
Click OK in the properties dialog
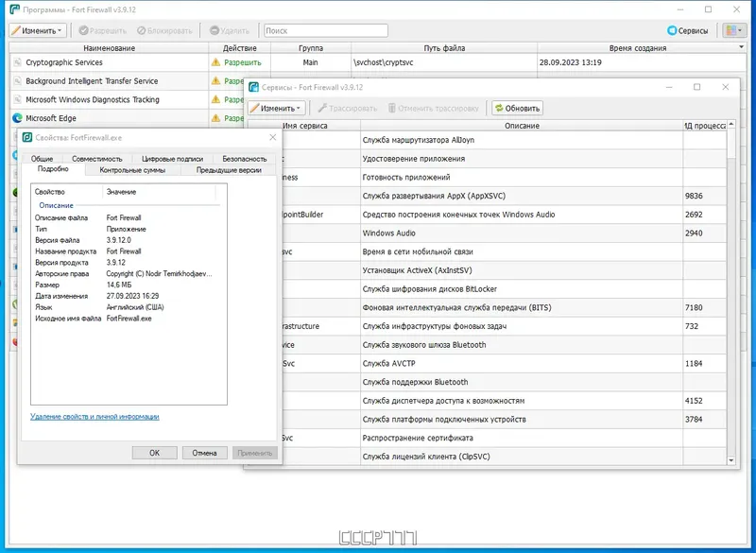154,453
